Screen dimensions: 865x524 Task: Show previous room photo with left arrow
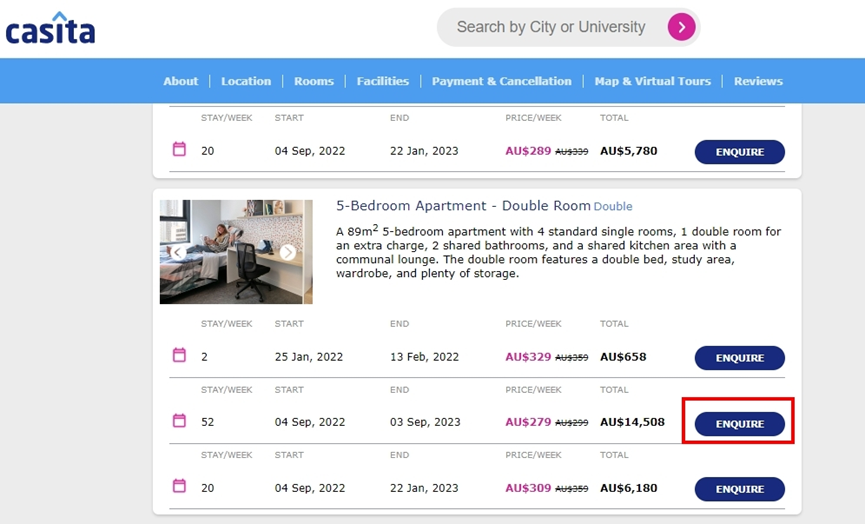[178, 253]
